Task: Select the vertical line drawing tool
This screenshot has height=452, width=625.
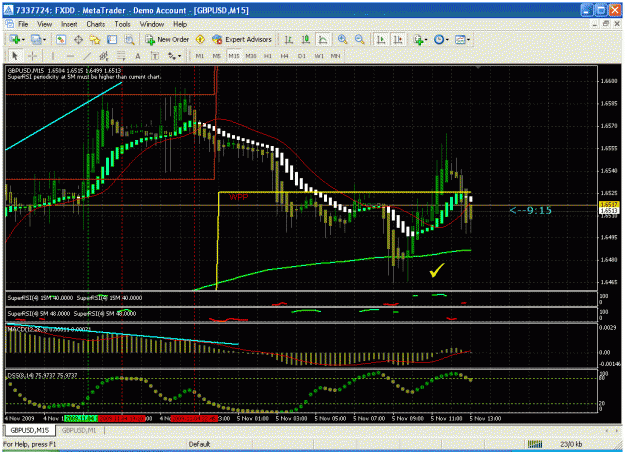Action: click(52, 56)
